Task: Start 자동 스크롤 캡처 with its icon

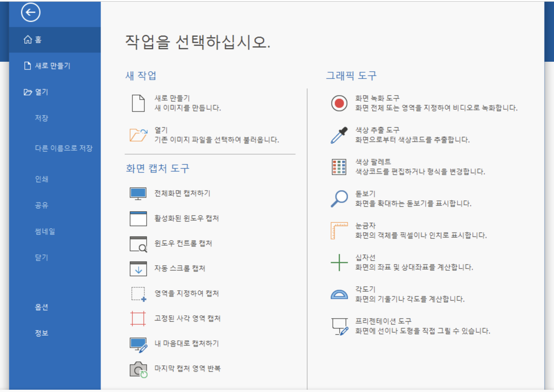Action: [138, 269]
